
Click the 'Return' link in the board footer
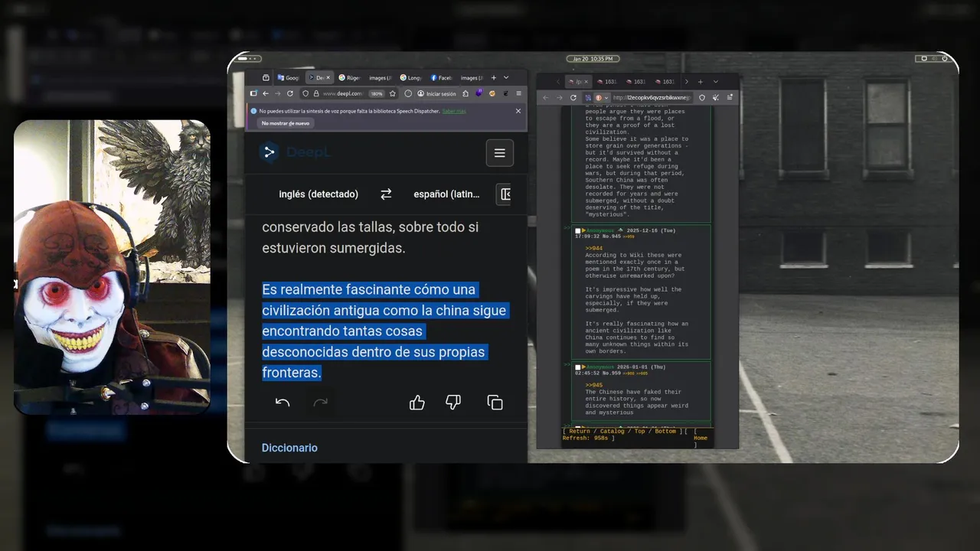[580, 431]
